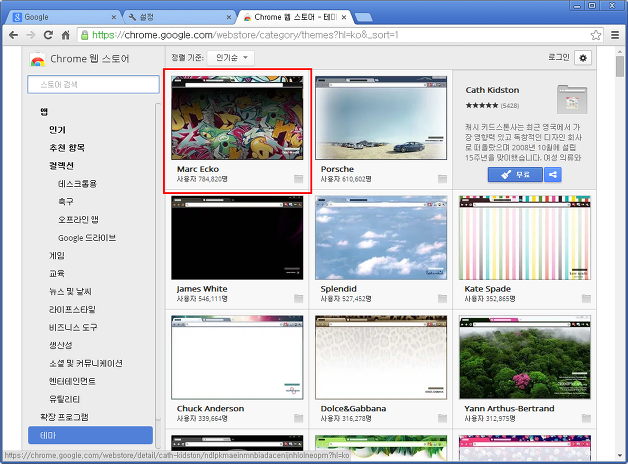Open 데스크톱용 collection

[77, 184]
